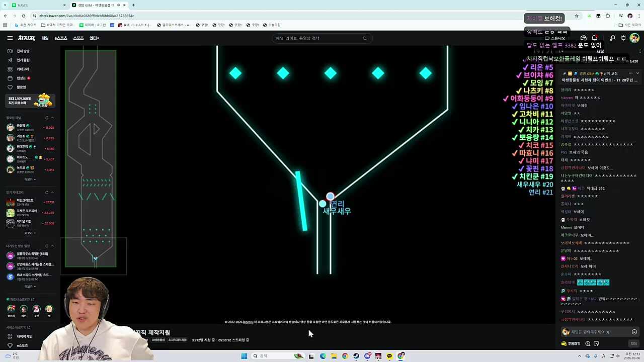Open the 팔로잉 heart item in the sidebar
This screenshot has height=362, width=644.
point(21,87)
